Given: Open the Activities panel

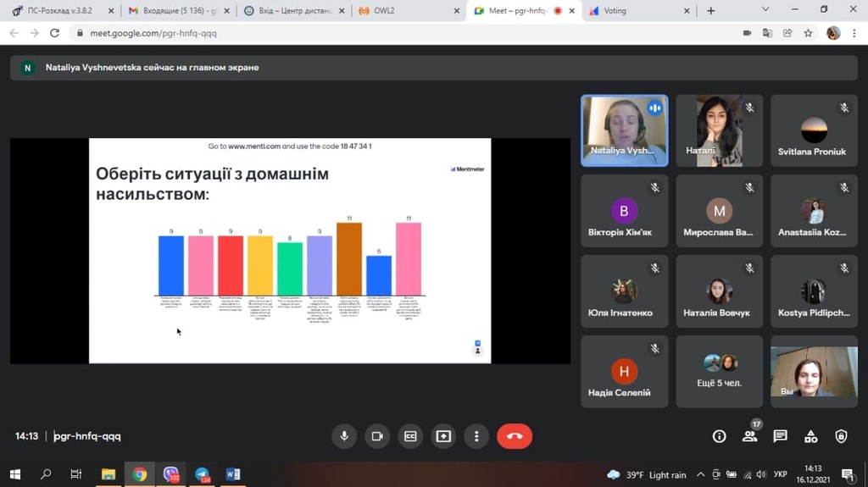Looking at the screenshot, I should (810, 436).
